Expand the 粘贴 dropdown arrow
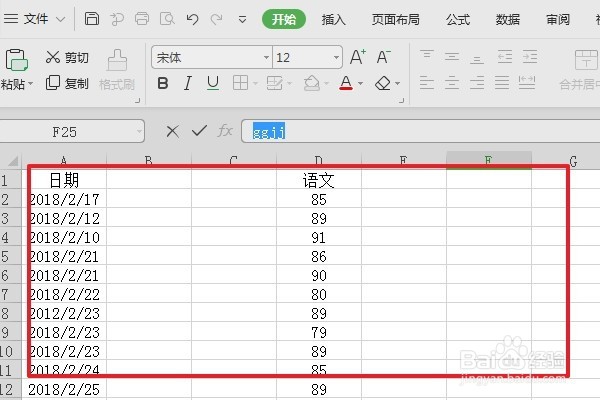This screenshot has height=400, width=600. (x=31, y=83)
